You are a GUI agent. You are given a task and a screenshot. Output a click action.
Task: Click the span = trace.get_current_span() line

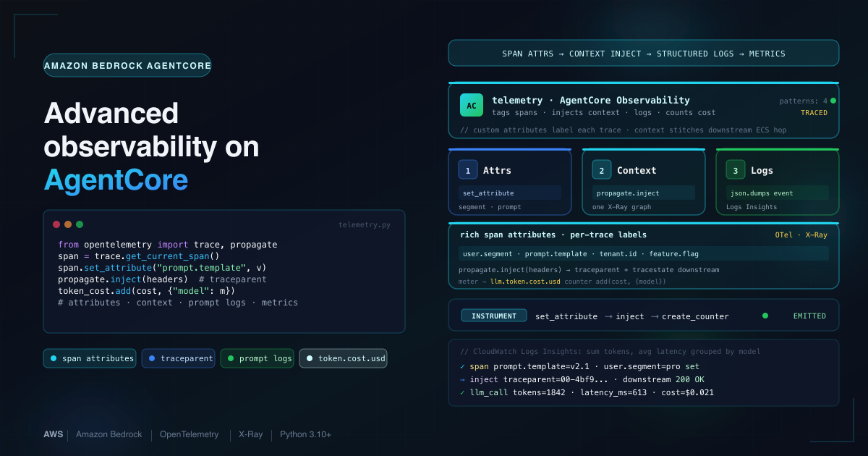click(x=138, y=256)
